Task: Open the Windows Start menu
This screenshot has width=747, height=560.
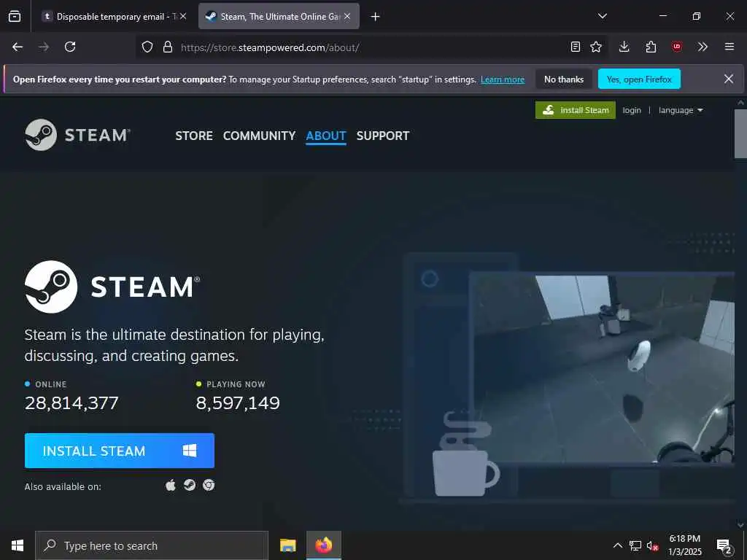Action: pyautogui.click(x=18, y=545)
